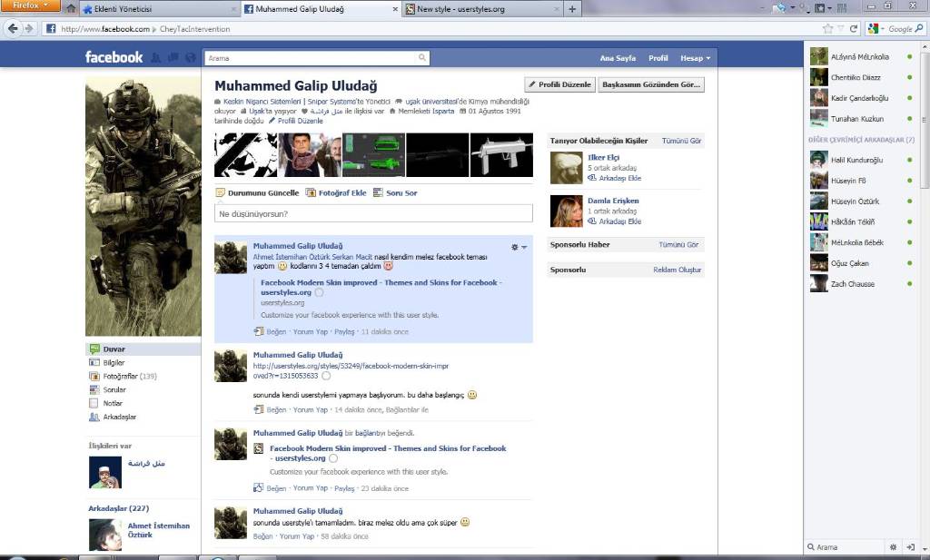
Task: Open chat settings gear icon
Action: coord(894,547)
